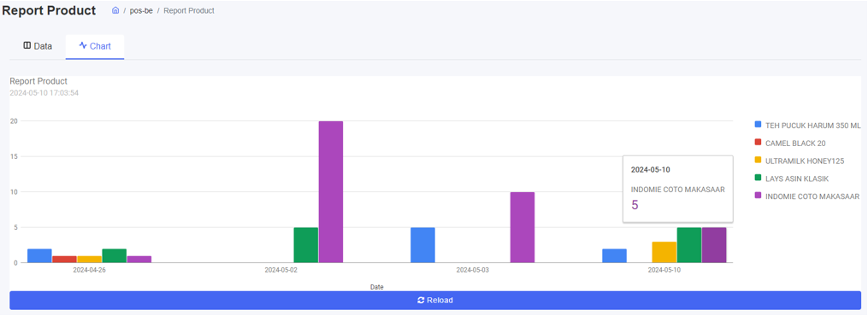Screen dimensions: 868x316
Task: Click the red bar on 2024-04-26
Action: point(64,259)
